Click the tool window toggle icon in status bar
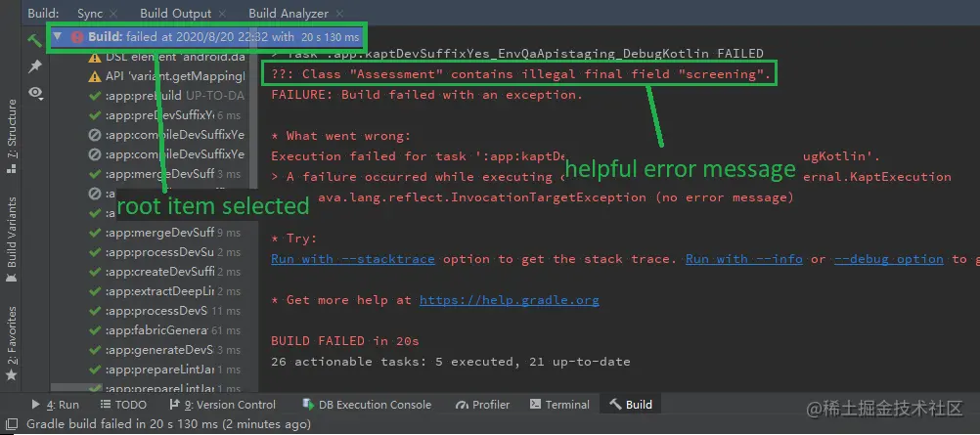This screenshot has width=980, height=435. pos(12,424)
